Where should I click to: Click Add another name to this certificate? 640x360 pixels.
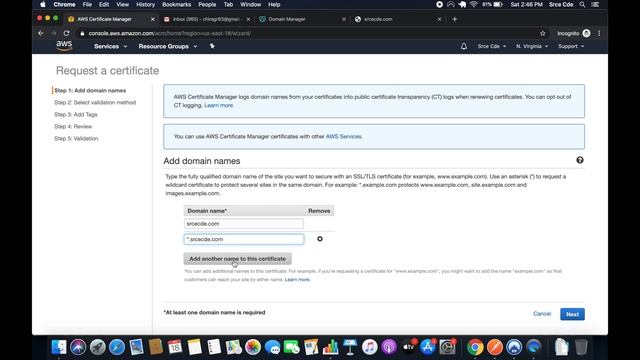point(238,259)
